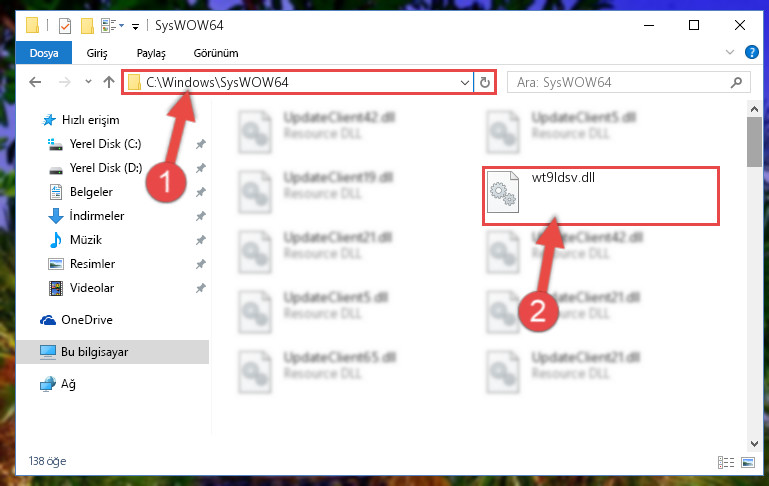Click the vertical scrollbar thumb
769x486 pixels.
(x=754, y=142)
